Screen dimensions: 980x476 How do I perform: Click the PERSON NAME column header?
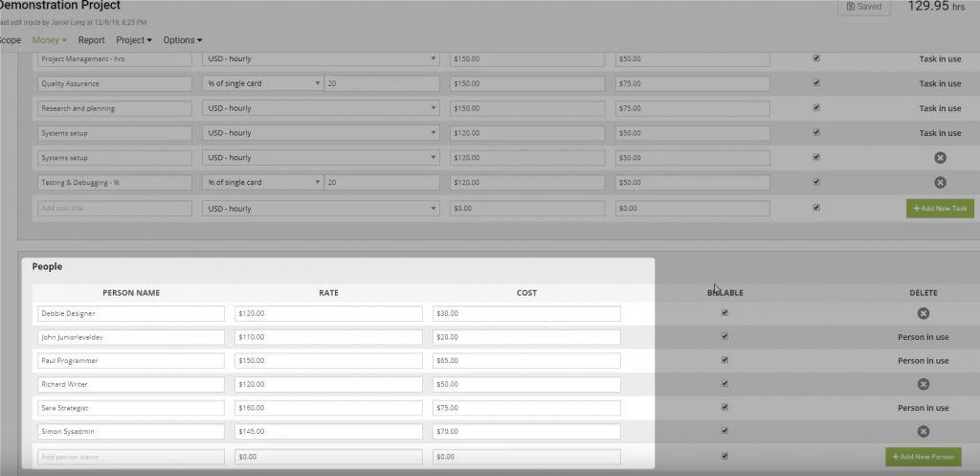(131, 293)
